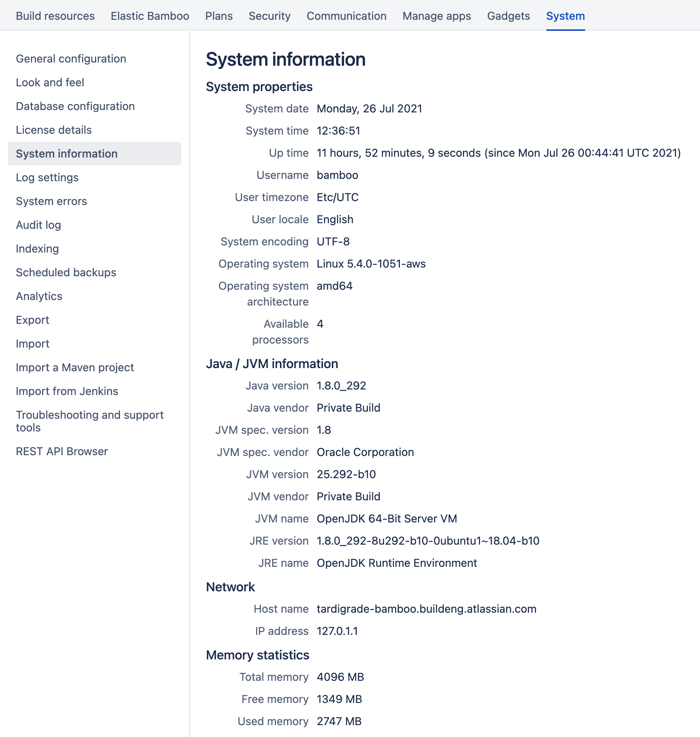The height and width of the screenshot is (737, 700).
Task: Click the System date value Monday, 26 Jul 2021
Action: click(369, 108)
